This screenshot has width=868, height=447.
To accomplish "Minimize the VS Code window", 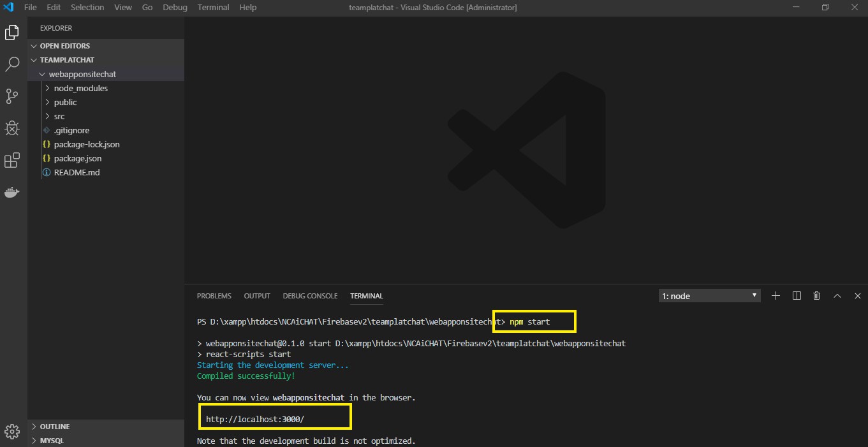I will coord(795,8).
